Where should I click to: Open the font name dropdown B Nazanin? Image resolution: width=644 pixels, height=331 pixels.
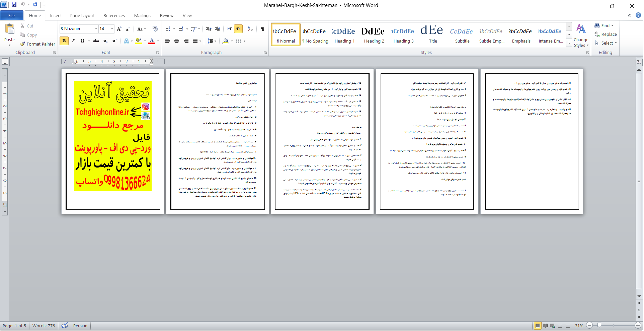(x=96, y=29)
